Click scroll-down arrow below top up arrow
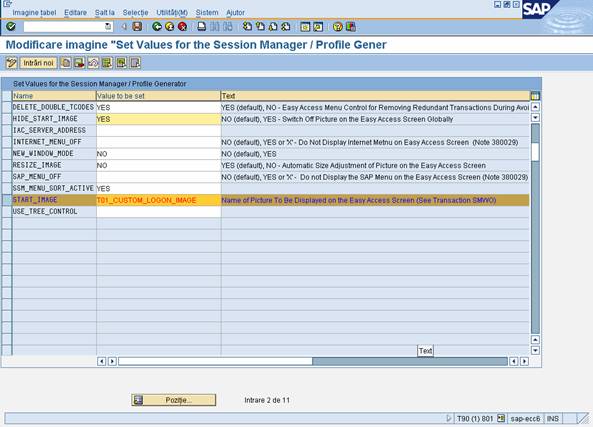593x427 pixels. [x=535, y=118]
